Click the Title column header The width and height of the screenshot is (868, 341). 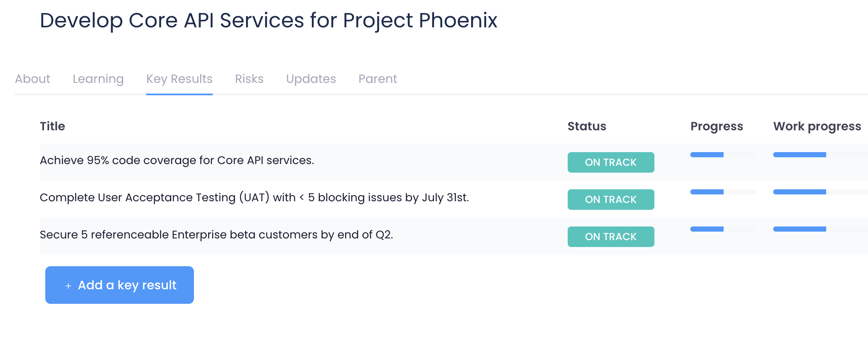[53, 126]
